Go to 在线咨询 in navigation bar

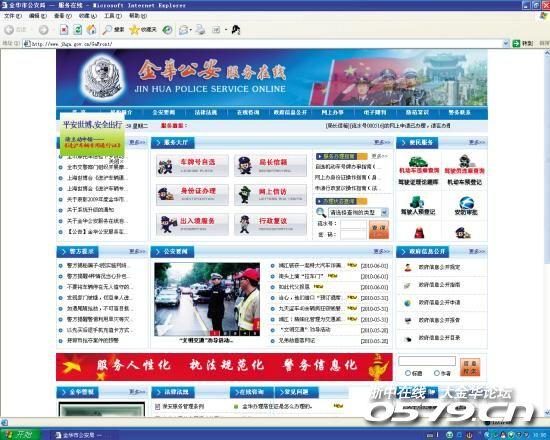point(248,112)
